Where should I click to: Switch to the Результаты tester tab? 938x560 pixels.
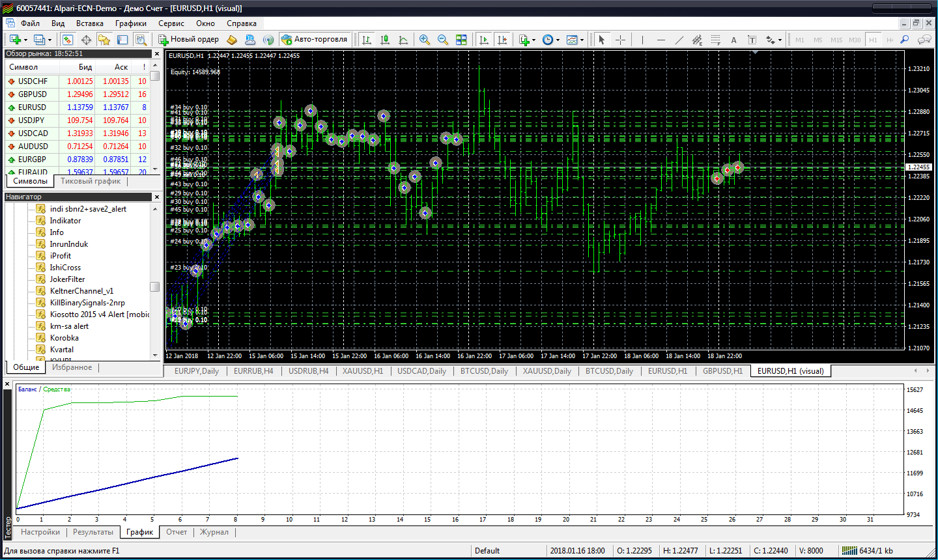coord(92,532)
